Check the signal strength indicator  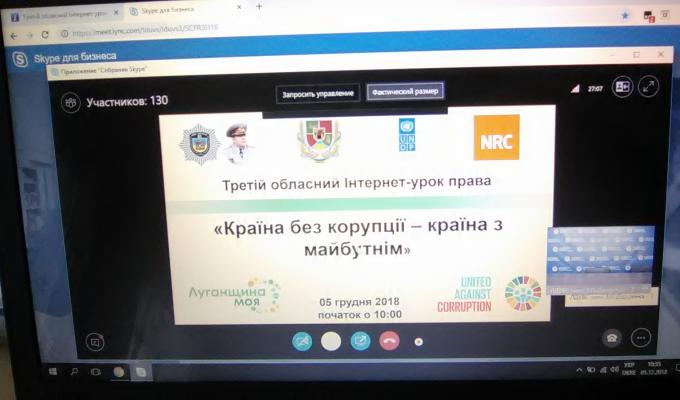[x=575, y=89]
